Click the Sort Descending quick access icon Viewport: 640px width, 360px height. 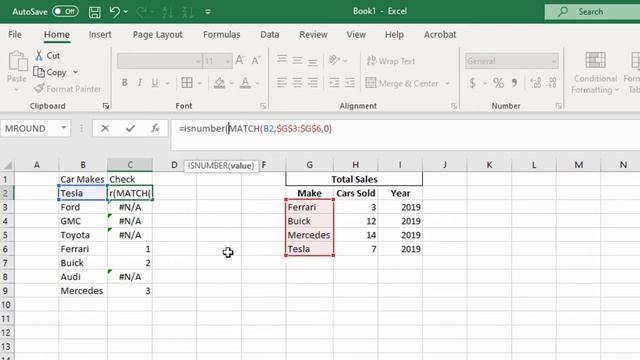(187, 12)
